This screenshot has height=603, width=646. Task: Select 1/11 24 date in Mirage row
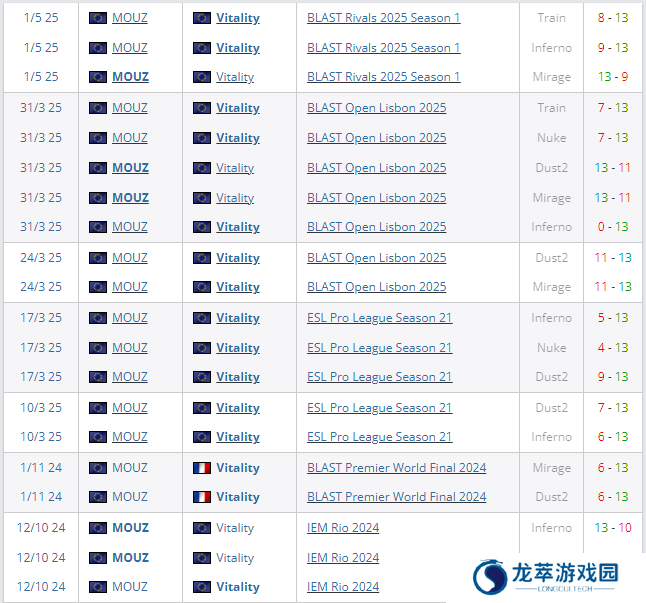pos(41,468)
